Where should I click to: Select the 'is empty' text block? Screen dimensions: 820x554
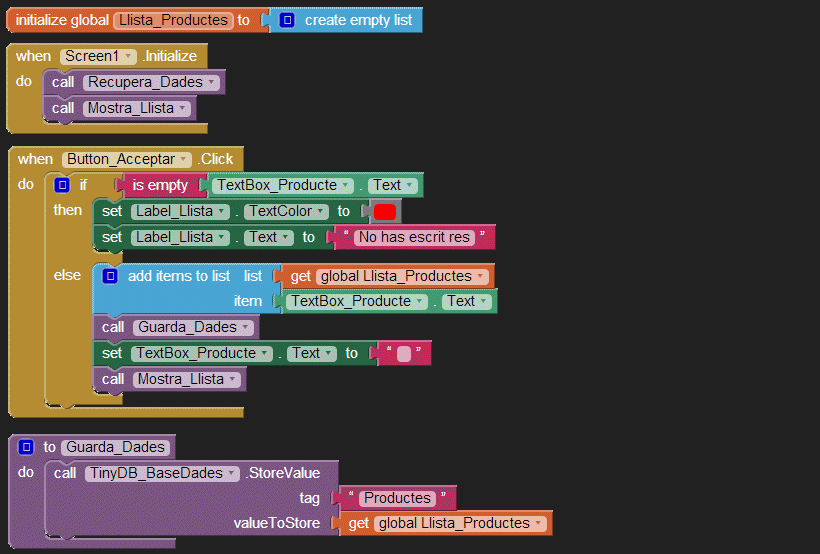click(x=159, y=185)
